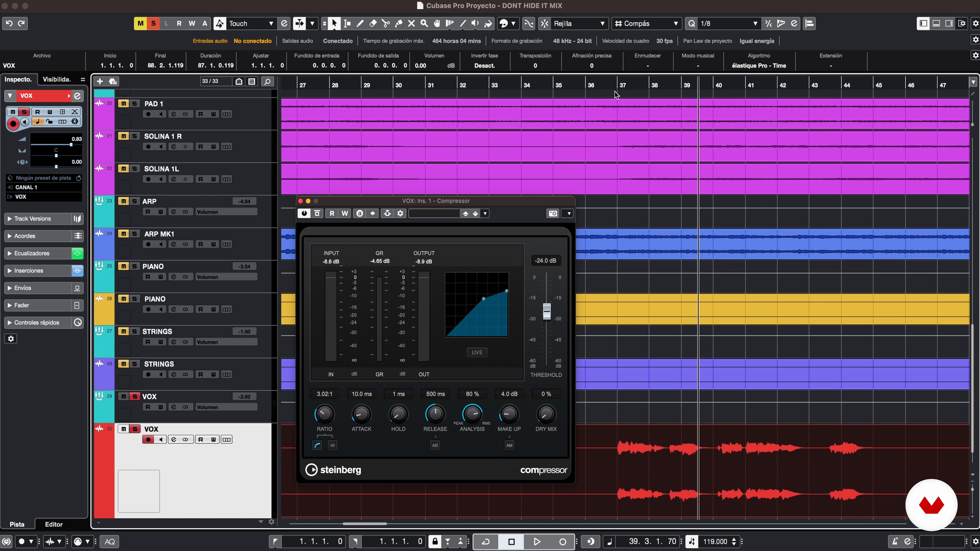
Task: Switch to the Inspecto. tab
Action: point(18,80)
